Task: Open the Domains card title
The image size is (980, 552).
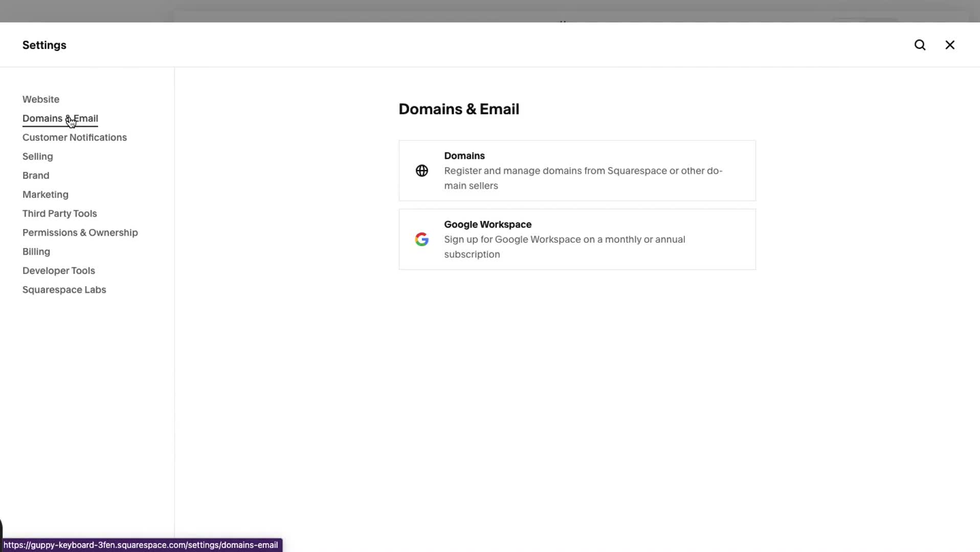Action: coord(464,156)
